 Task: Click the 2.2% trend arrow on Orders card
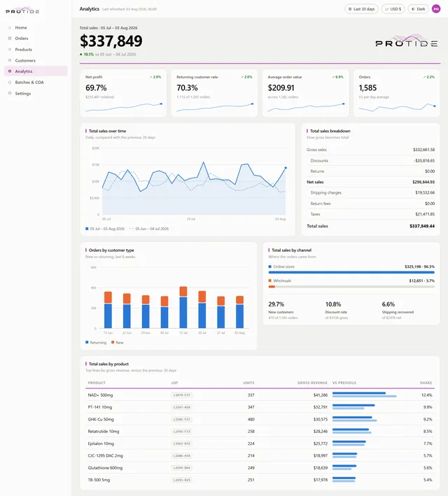click(x=425, y=77)
